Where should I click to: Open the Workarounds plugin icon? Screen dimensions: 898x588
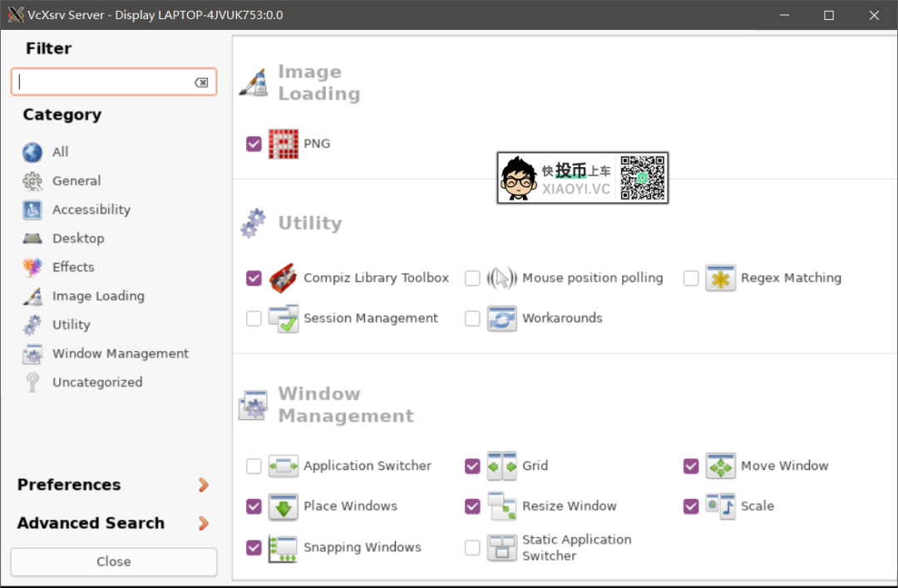pos(501,319)
